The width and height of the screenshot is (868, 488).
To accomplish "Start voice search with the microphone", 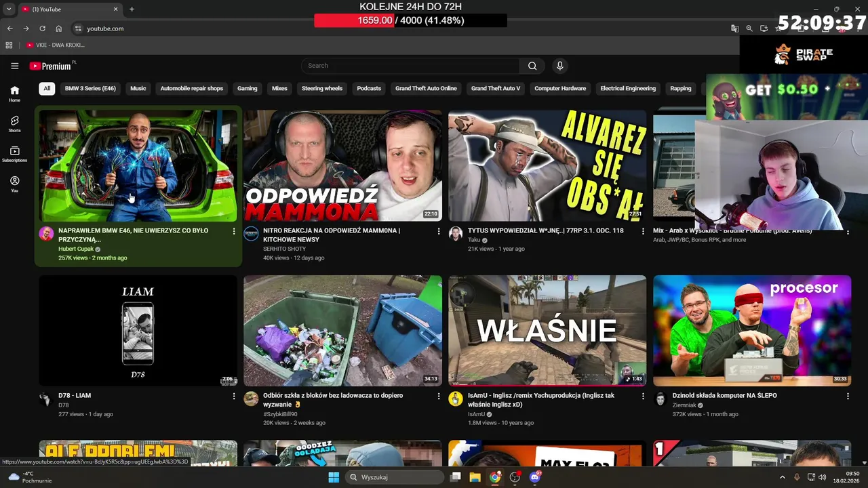I will pos(559,66).
